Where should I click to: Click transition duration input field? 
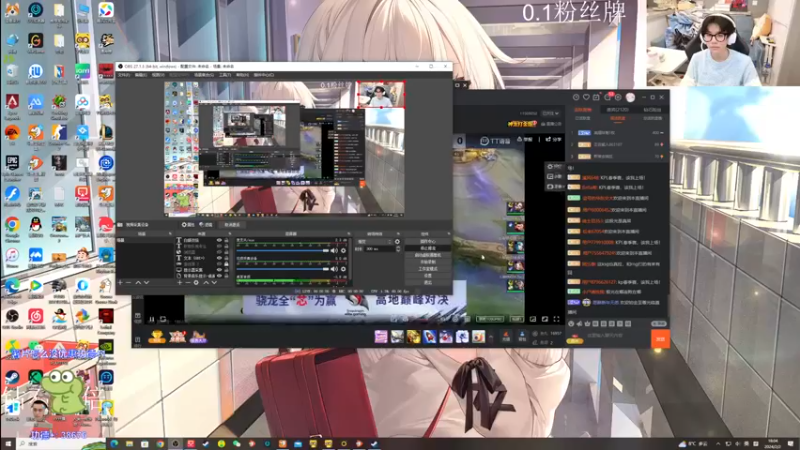tap(380, 248)
